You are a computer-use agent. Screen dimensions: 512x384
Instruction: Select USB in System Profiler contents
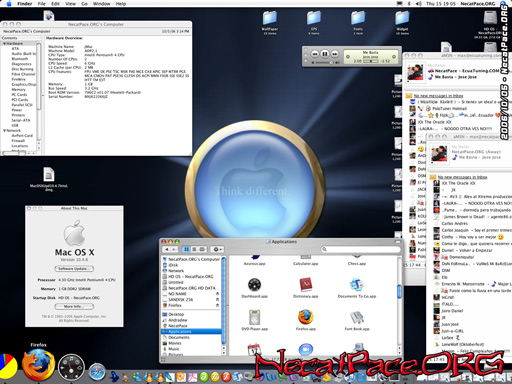point(15,125)
